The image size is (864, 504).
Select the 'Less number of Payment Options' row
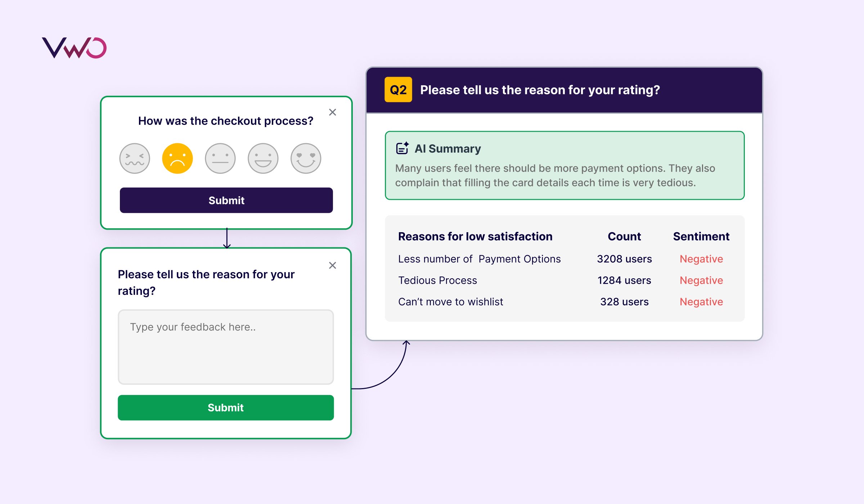pos(480,259)
